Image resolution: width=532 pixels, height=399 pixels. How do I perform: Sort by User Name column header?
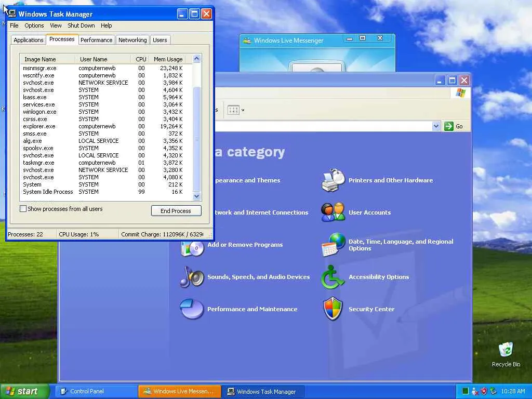102,59
